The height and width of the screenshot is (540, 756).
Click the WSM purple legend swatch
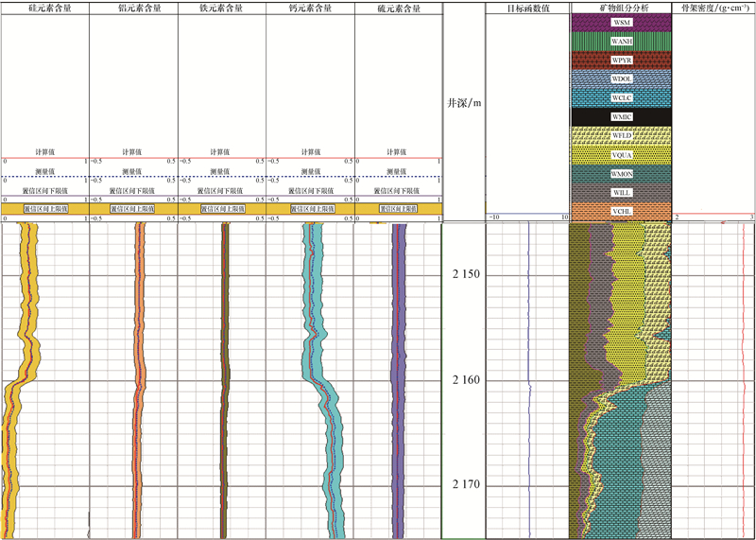tap(621, 22)
